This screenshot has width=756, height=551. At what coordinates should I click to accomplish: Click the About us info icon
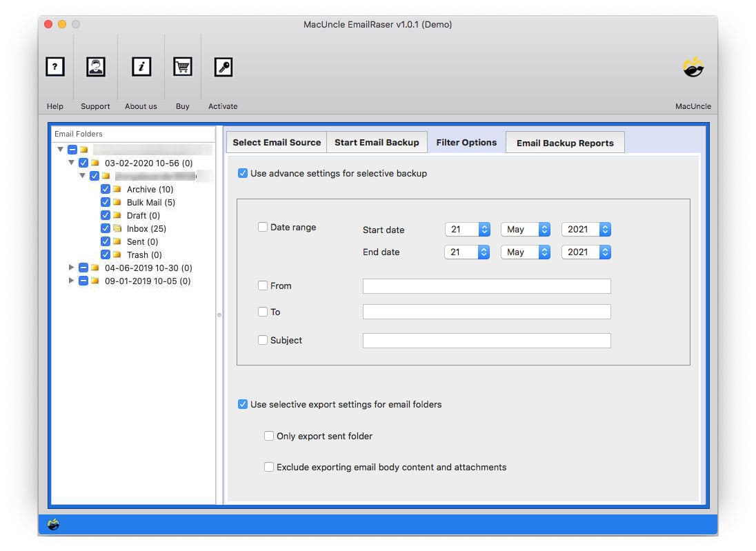[x=141, y=66]
